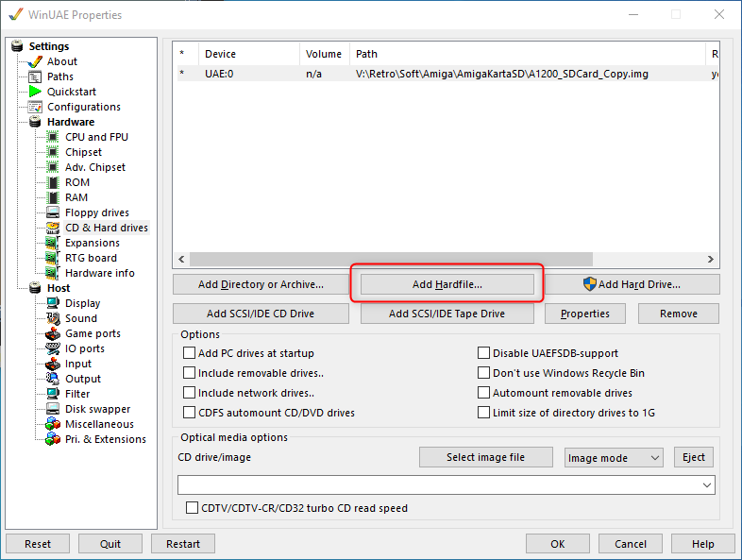Click the Eject button
Image resolution: width=742 pixels, height=560 pixels.
pyautogui.click(x=694, y=457)
